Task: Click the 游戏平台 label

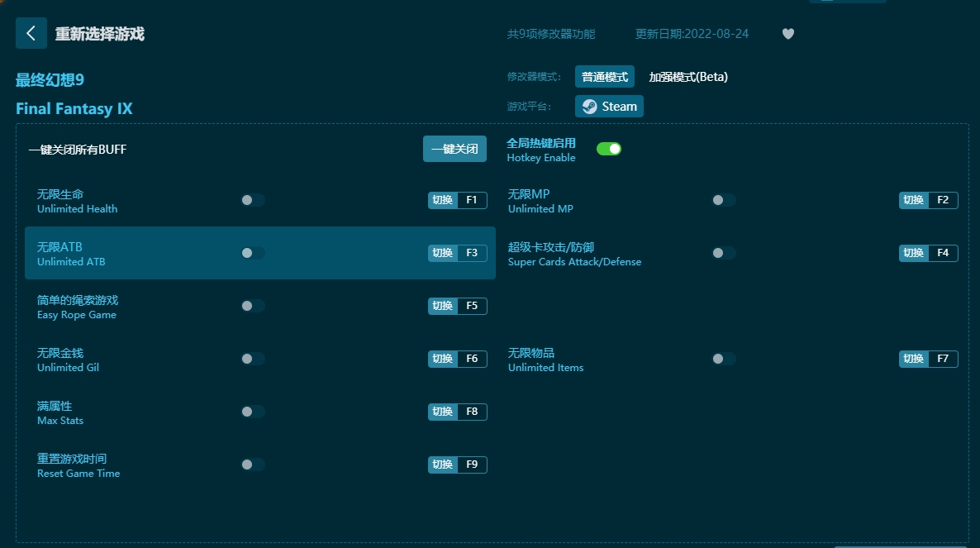Action: pyautogui.click(x=529, y=107)
